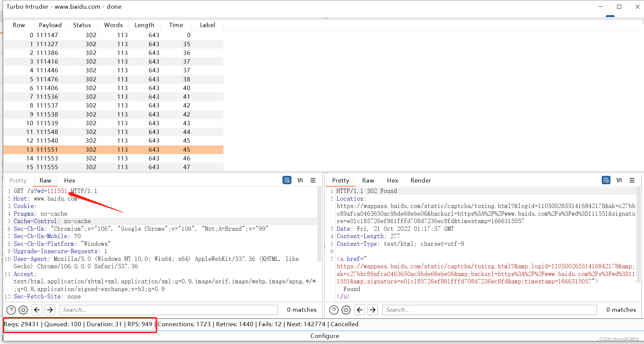Screen dimensions: 644x344
Task: Select result row with payload 111327
Action: [x=113, y=44]
